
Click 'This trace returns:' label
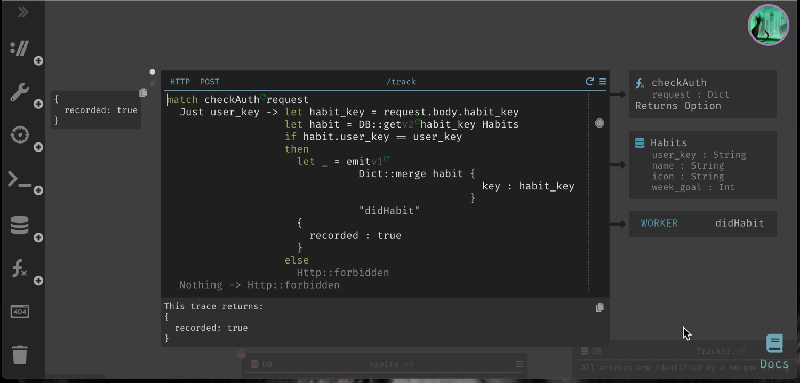(213, 307)
